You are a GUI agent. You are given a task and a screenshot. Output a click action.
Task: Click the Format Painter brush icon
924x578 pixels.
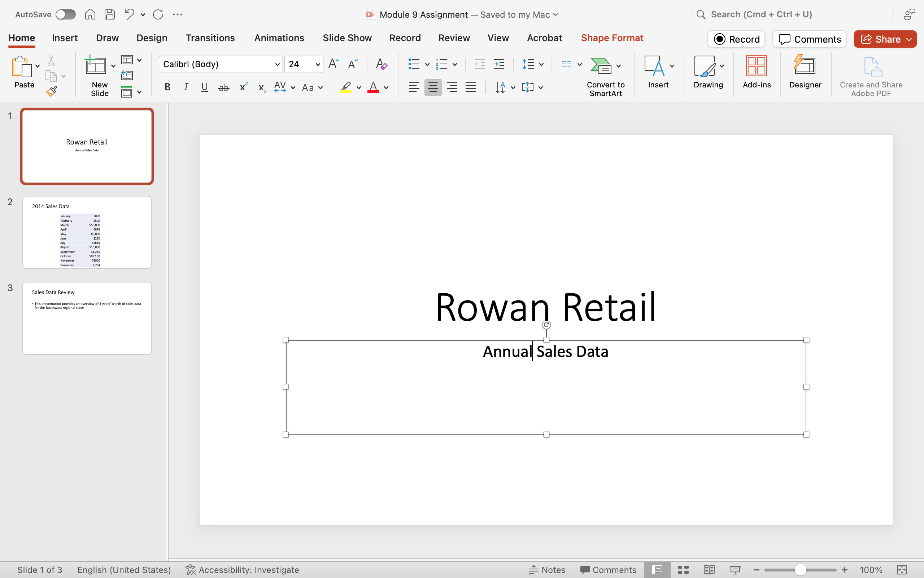click(x=51, y=91)
